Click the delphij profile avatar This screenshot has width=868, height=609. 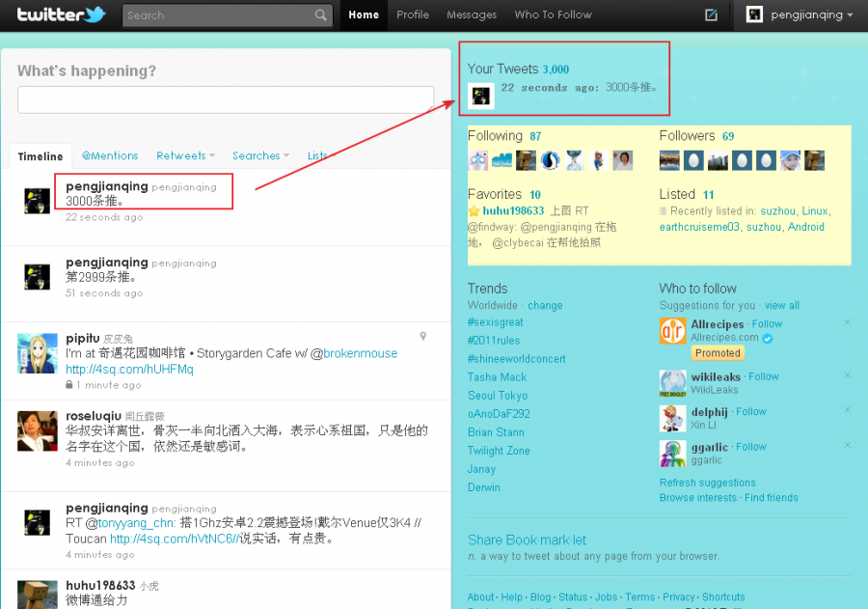pos(672,418)
